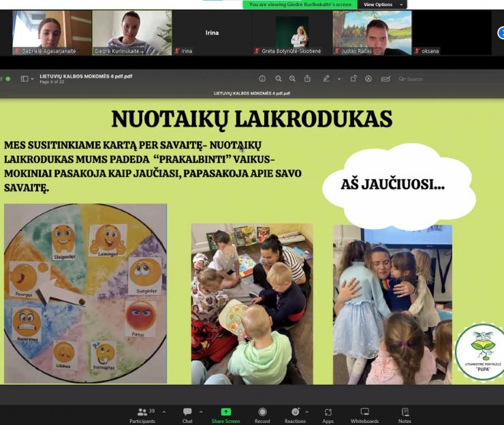
Task: Click the PUPA school logo
Action: pyautogui.click(x=480, y=352)
